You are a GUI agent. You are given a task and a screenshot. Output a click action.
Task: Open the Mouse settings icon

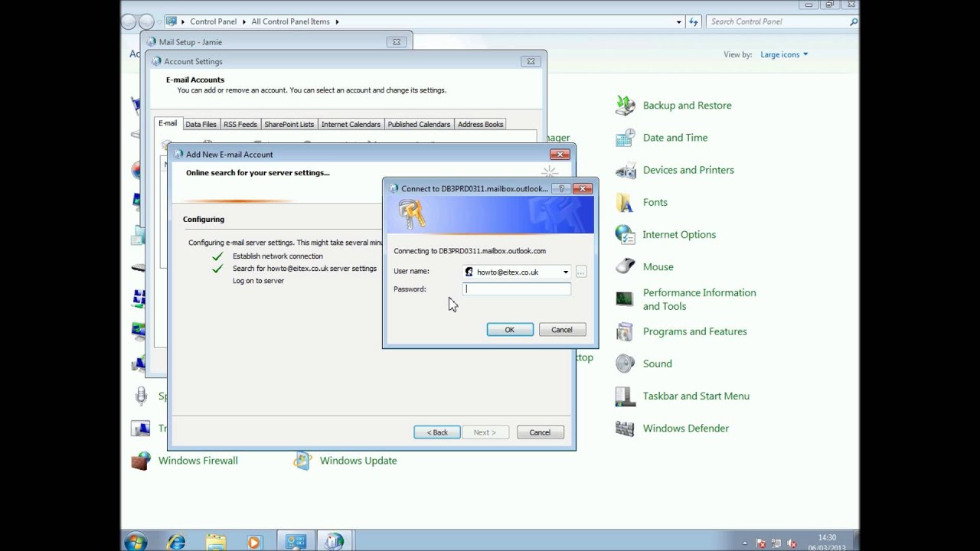(x=625, y=266)
